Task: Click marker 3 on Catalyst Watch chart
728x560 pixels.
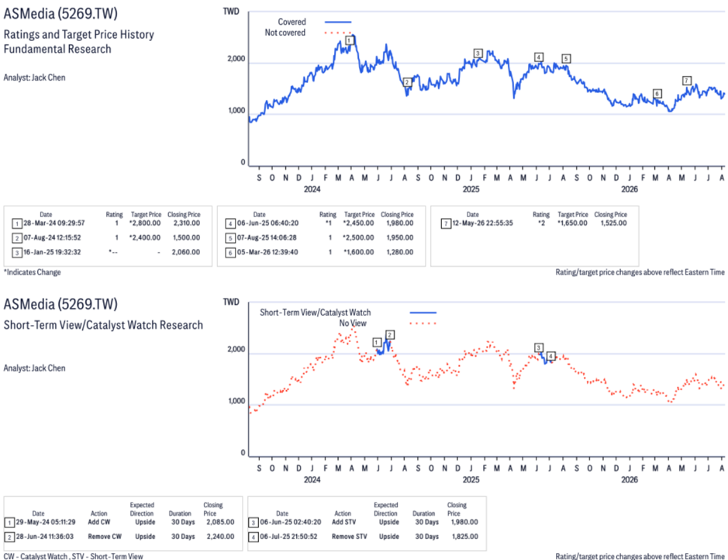Action: 538,347
